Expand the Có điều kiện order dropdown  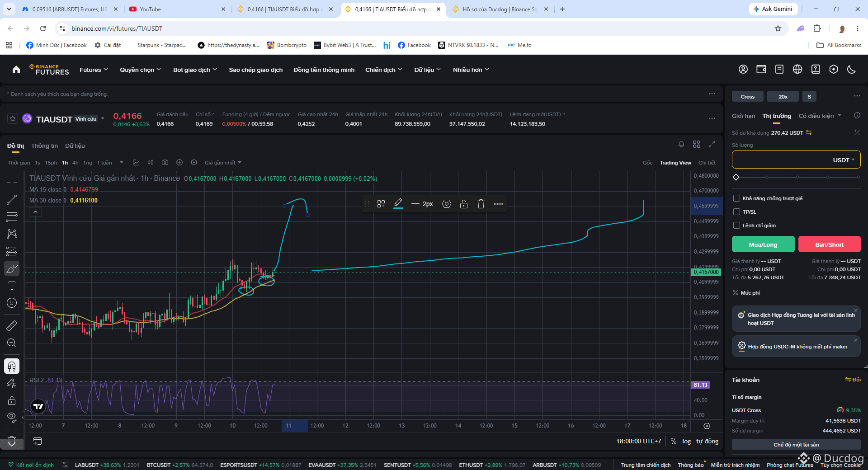click(x=820, y=116)
